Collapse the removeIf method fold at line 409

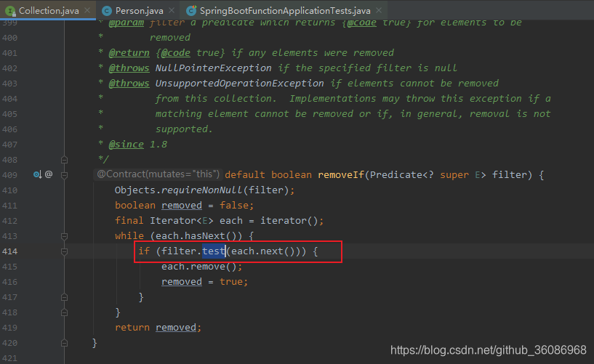click(x=65, y=175)
